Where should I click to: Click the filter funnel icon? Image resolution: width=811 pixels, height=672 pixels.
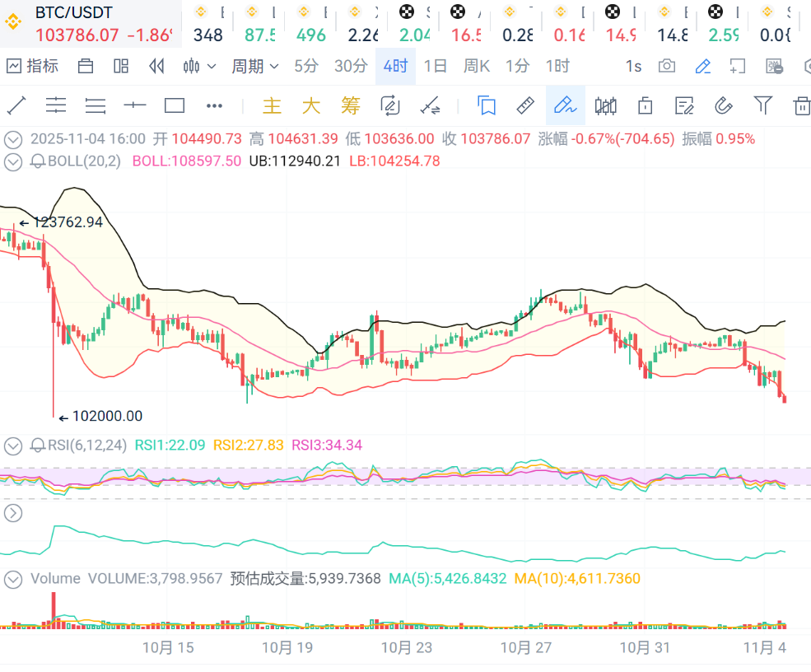[763, 105]
